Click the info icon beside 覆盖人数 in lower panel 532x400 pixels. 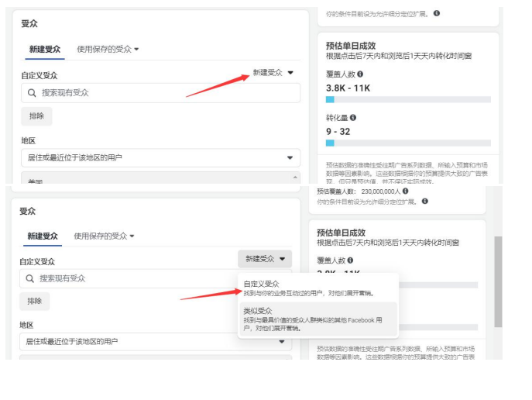(x=351, y=260)
